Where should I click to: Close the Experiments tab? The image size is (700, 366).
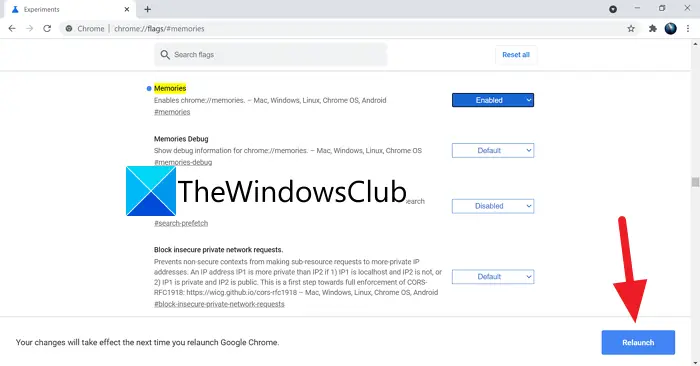click(x=127, y=9)
